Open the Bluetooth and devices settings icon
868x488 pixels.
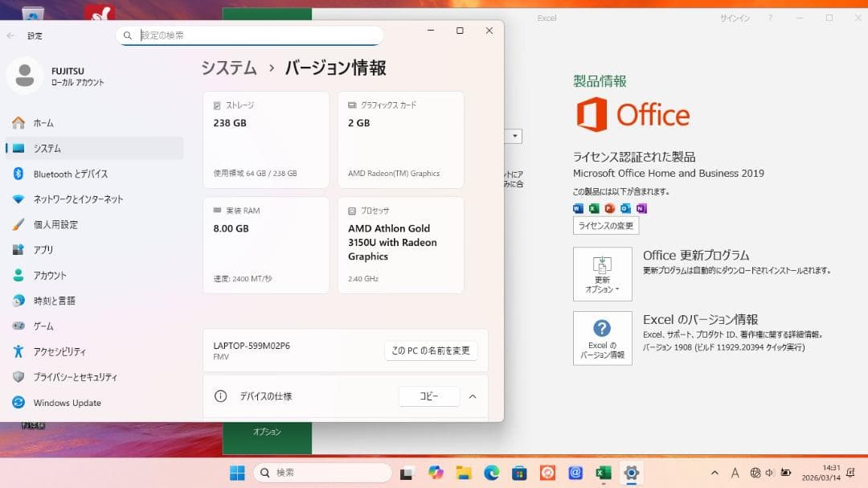pyautogui.click(x=18, y=174)
